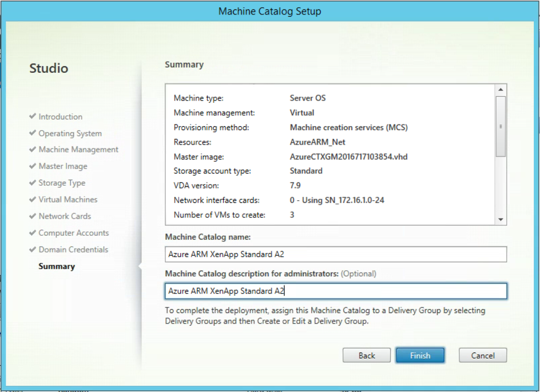Image resolution: width=540 pixels, height=392 pixels.
Task: Click the checkmark beside Machine Management
Action: pos(33,149)
